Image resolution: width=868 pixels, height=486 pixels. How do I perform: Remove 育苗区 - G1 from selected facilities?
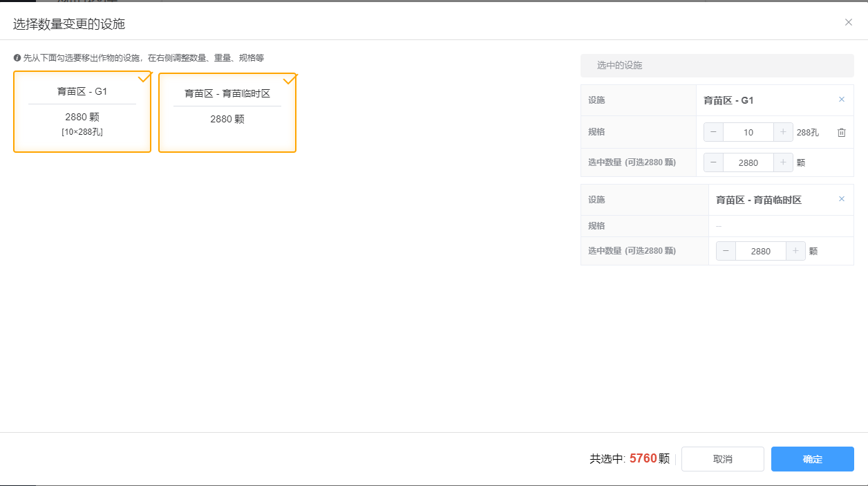pos(842,100)
